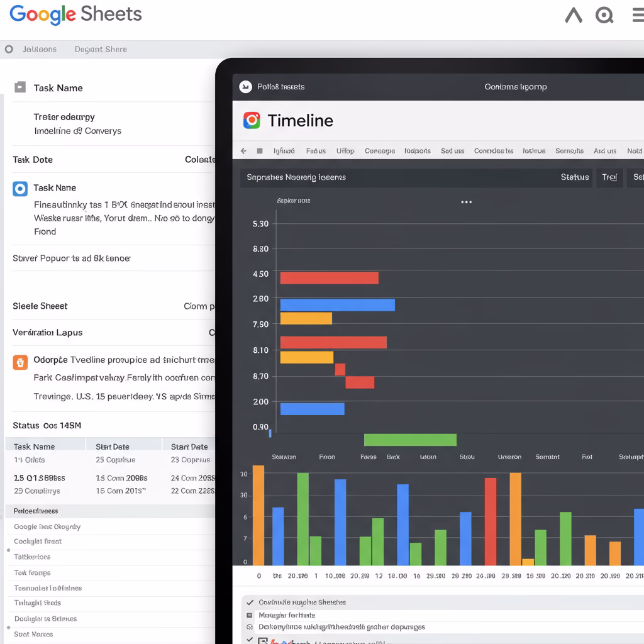Screen dimensions: 644x644
Task: Click the colorful Timeline app icon
Action: (x=252, y=120)
